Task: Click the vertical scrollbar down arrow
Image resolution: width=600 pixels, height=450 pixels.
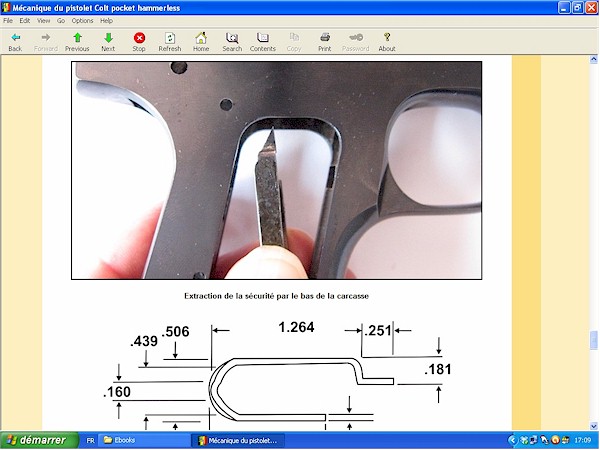Action: [593, 425]
